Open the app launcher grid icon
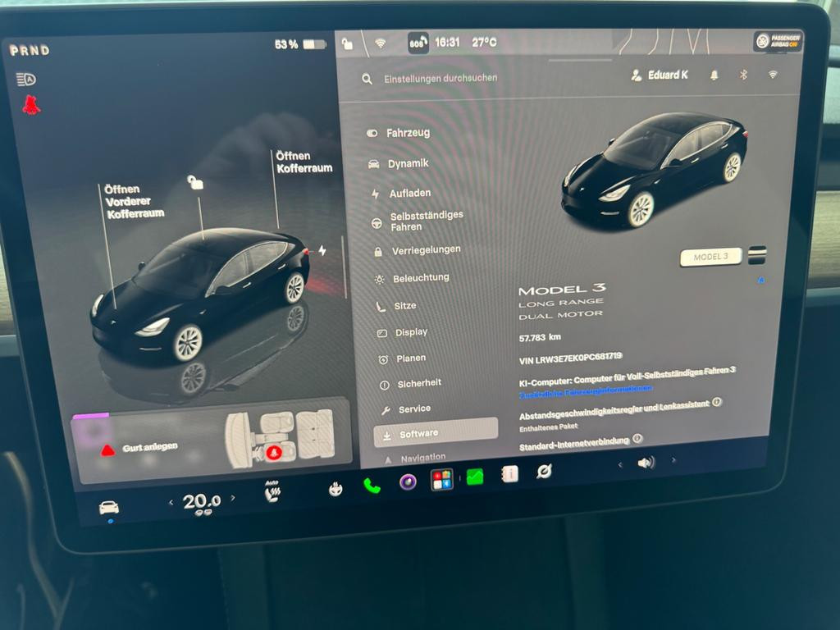This screenshot has height=630, width=840. point(442,479)
